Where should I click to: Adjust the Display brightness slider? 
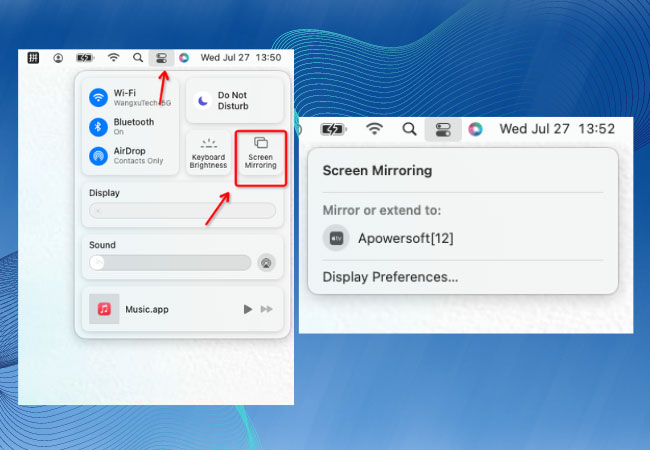point(182,210)
